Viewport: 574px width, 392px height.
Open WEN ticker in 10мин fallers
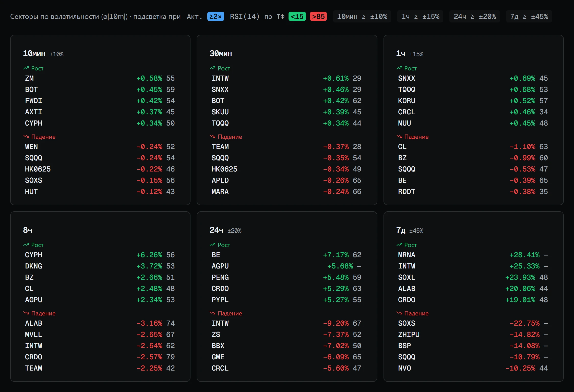click(31, 147)
